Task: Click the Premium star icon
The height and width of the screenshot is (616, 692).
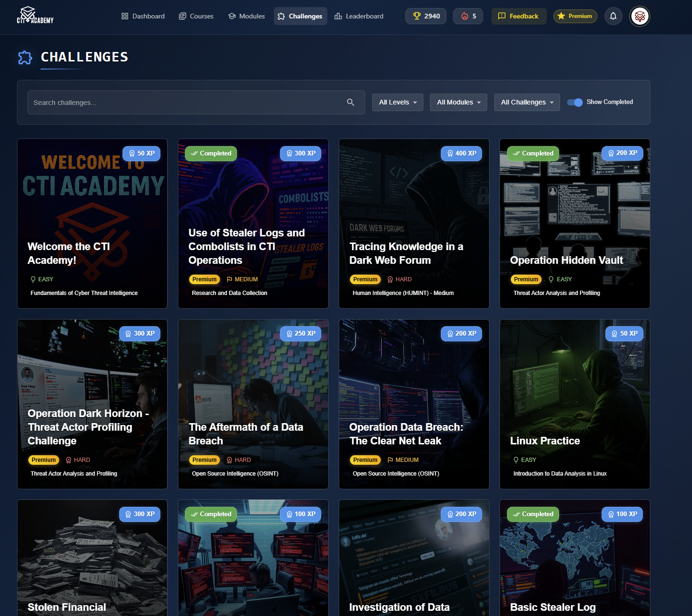Action: (561, 16)
